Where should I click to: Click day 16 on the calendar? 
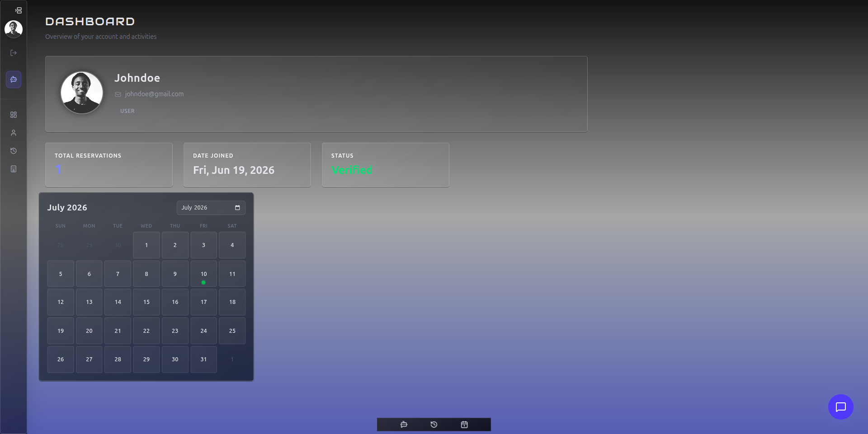(x=175, y=302)
